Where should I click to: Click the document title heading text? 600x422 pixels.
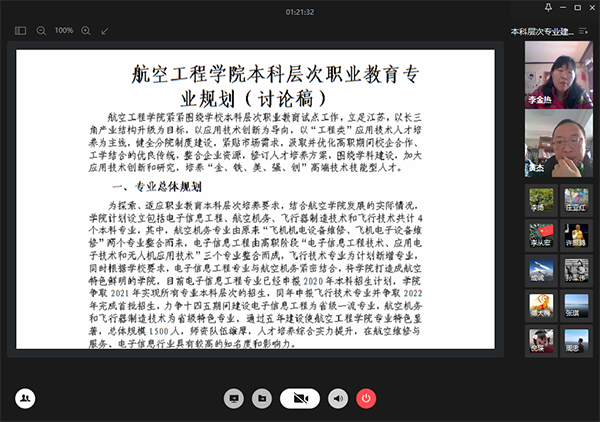point(260,84)
